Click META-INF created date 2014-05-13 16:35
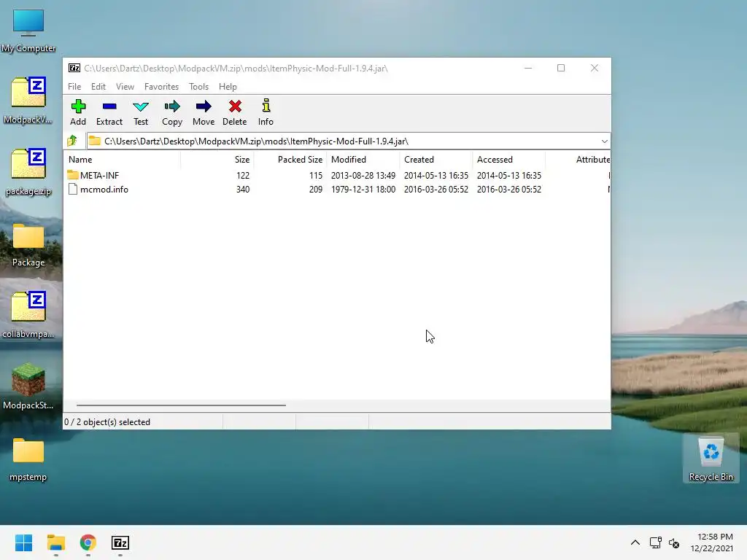747x560 pixels. pos(436,175)
